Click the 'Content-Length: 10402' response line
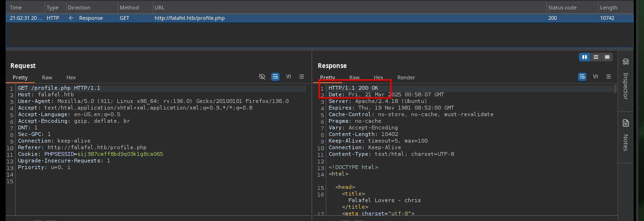Image resolution: width=644 pixels, height=221 pixels. tap(363, 134)
